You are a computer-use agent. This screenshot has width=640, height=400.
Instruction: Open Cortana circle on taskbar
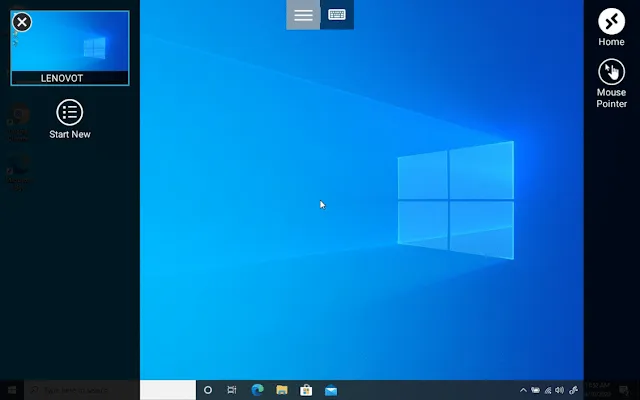point(208,390)
